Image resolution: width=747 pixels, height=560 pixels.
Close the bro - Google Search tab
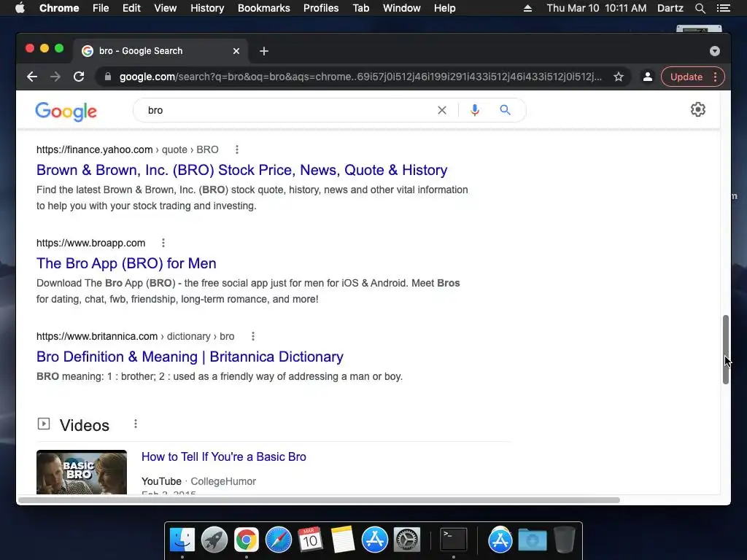[236, 51]
